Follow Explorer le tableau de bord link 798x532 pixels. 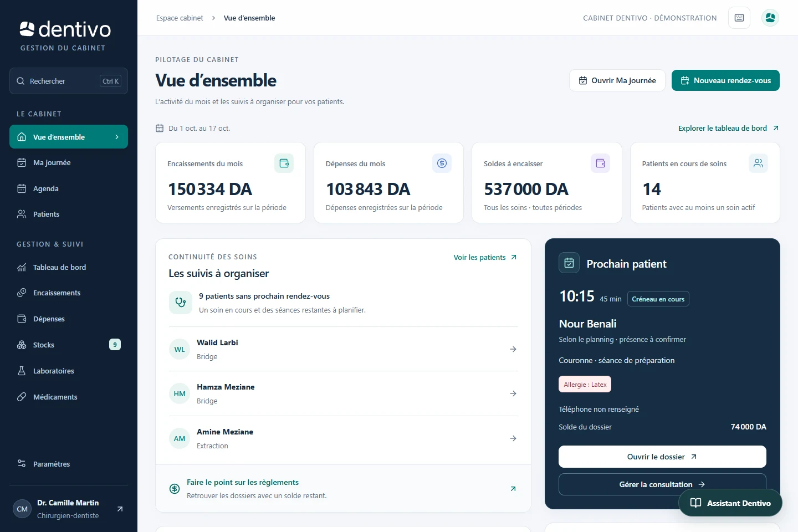(x=729, y=128)
